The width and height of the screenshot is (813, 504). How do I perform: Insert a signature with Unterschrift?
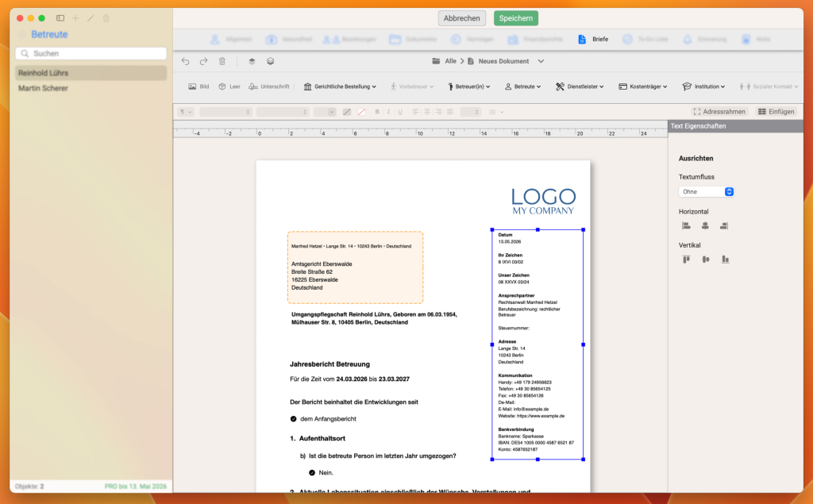tap(268, 87)
